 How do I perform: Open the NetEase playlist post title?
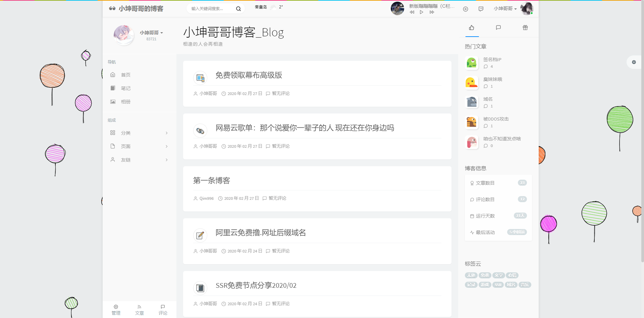click(x=305, y=128)
